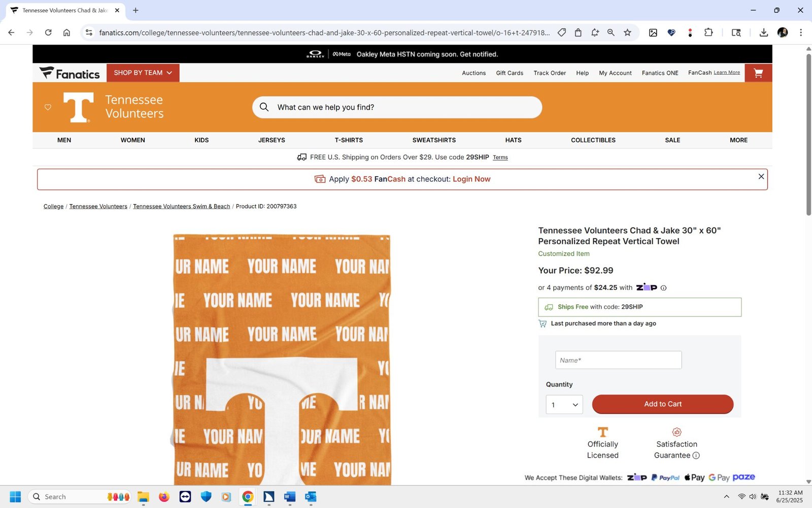
Task: Go to Swim & Beach breadcrumb
Action: [182, 206]
